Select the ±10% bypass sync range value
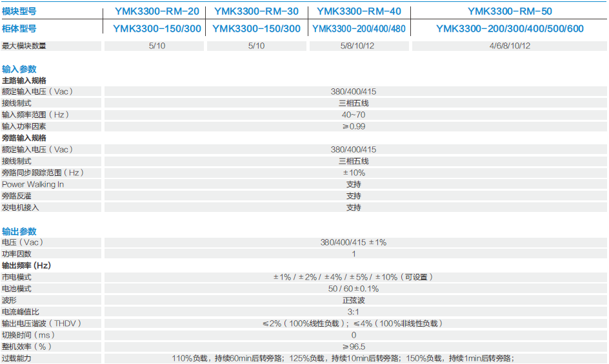The image size is (609, 364). point(354,173)
